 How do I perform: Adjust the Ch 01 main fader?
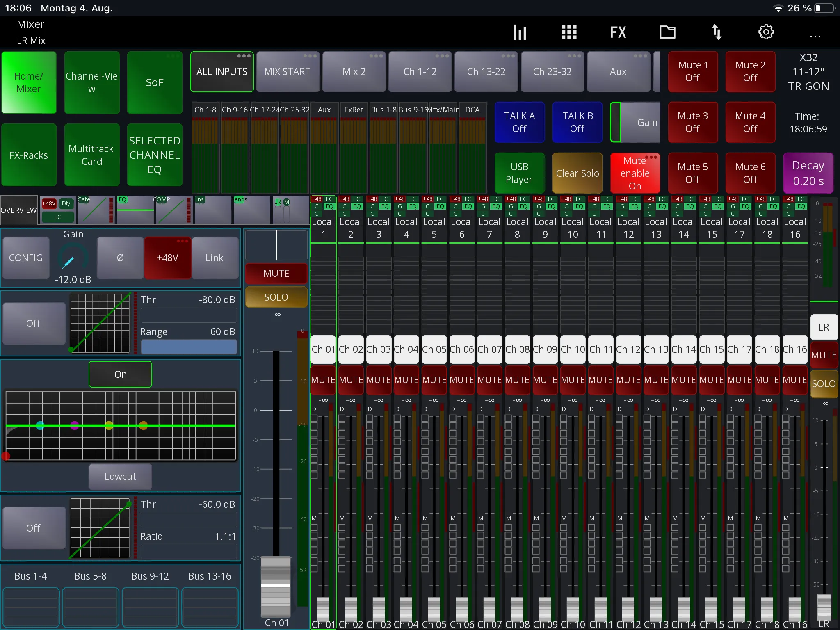point(276,586)
